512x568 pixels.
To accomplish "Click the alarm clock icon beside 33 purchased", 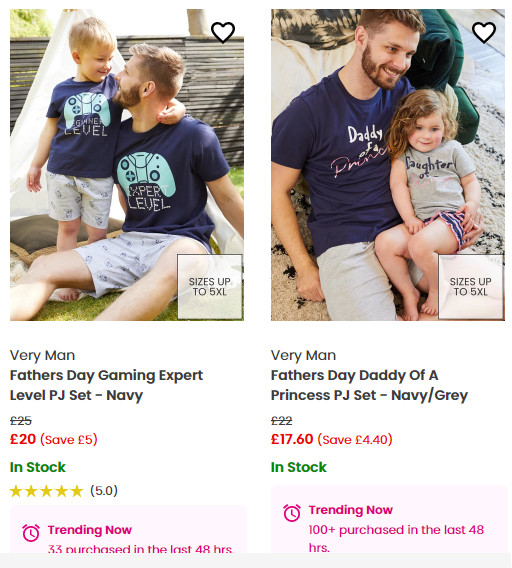I will [x=31, y=533].
